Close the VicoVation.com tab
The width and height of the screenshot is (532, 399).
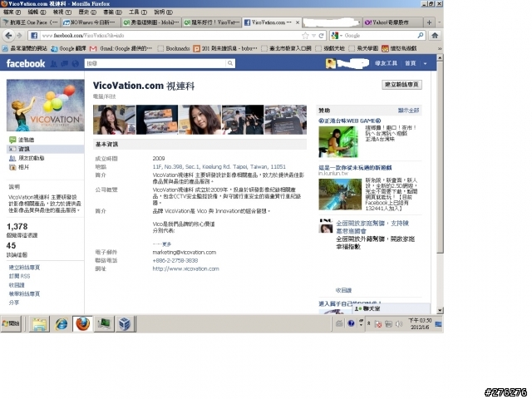tap(298, 22)
